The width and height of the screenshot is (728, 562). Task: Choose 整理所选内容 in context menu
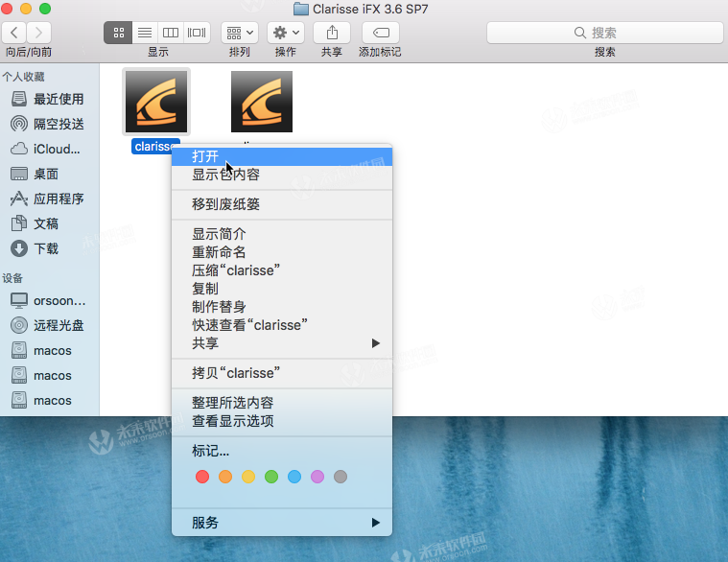coord(282,403)
